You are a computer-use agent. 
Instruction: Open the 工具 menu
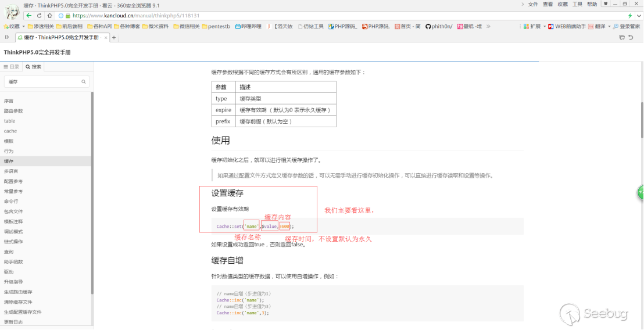(578, 4)
